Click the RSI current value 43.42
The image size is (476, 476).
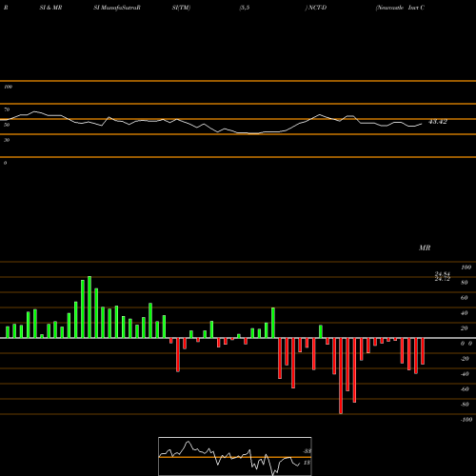coord(438,122)
